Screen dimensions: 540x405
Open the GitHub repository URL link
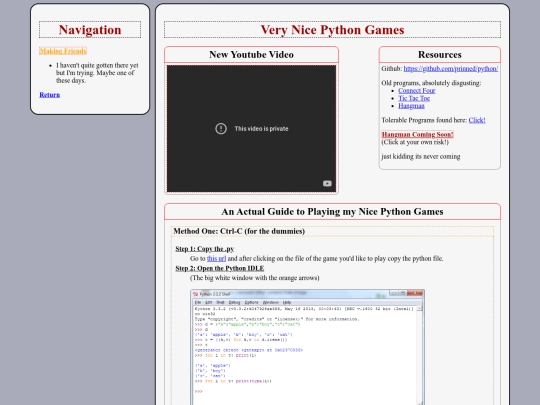(x=451, y=69)
